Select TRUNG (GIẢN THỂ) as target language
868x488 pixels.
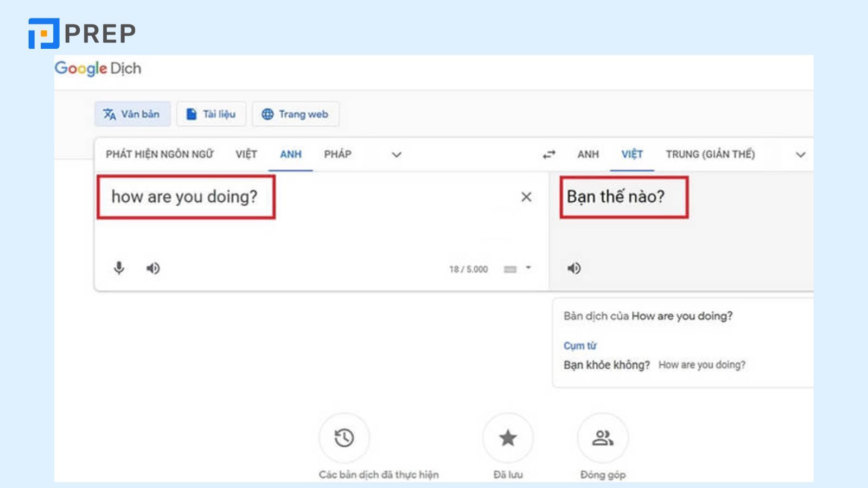pyautogui.click(x=710, y=154)
